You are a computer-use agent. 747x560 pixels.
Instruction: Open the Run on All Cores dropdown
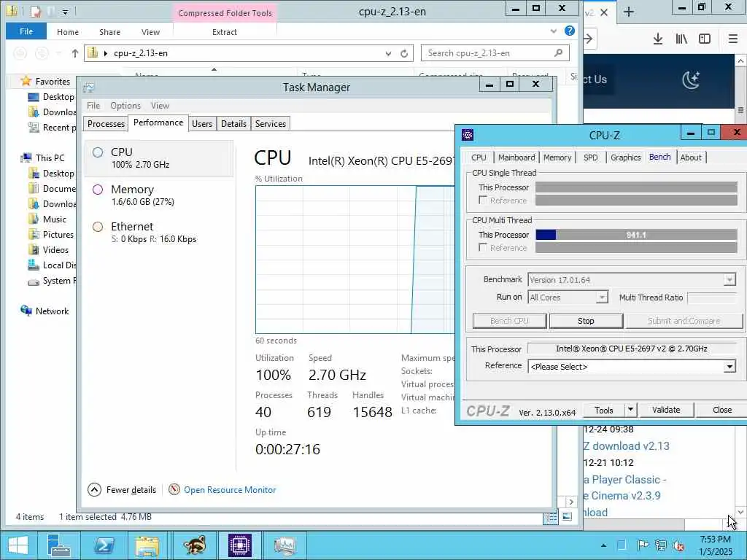(602, 297)
